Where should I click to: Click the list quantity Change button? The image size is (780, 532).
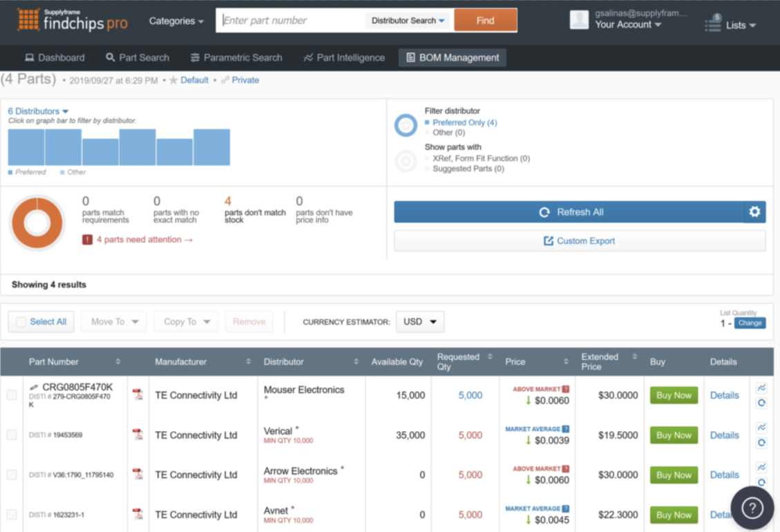(750, 323)
